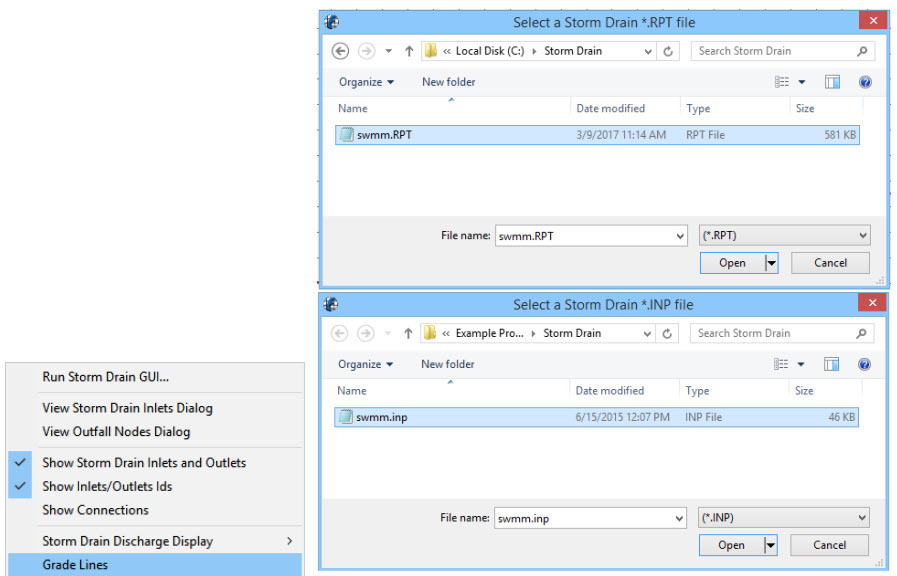897x576 pixels.
Task: Expand Storm Drain Discharge Display submenu
Action: pyautogui.click(x=289, y=541)
